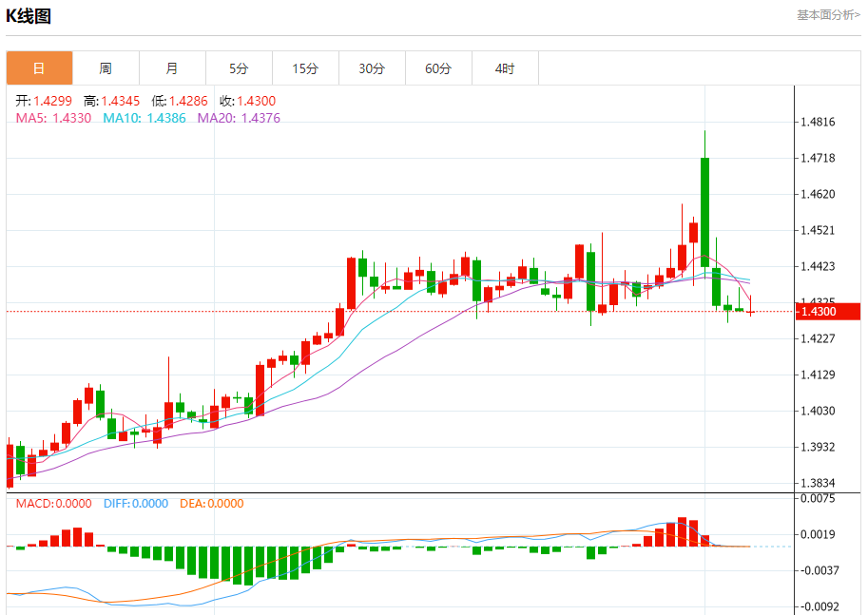Click the MA20: 1.4376 label
The image size is (868, 615).
pyautogui.click(x=239, y=118)
